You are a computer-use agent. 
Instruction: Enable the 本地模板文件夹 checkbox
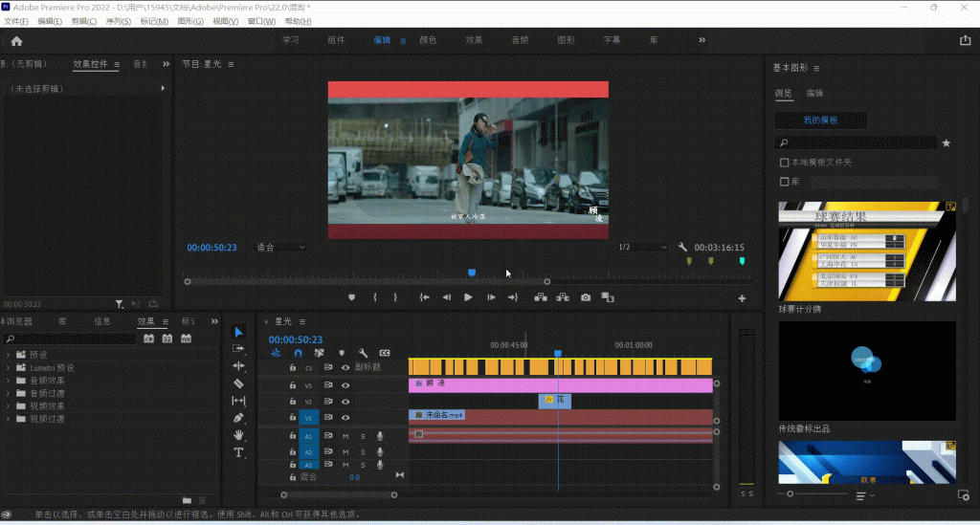785,163
